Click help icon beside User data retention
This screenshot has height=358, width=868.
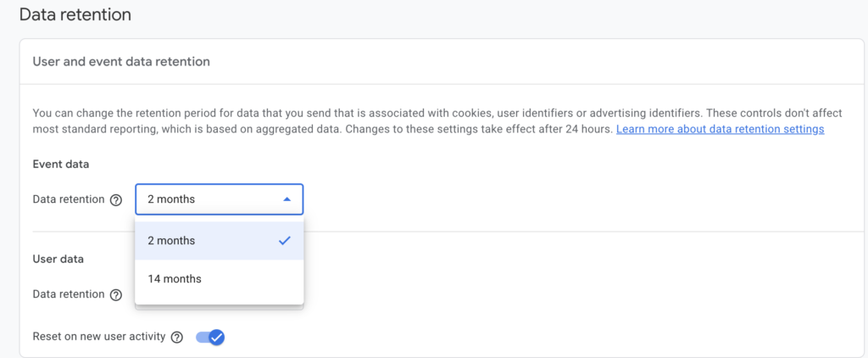point(116,294)
